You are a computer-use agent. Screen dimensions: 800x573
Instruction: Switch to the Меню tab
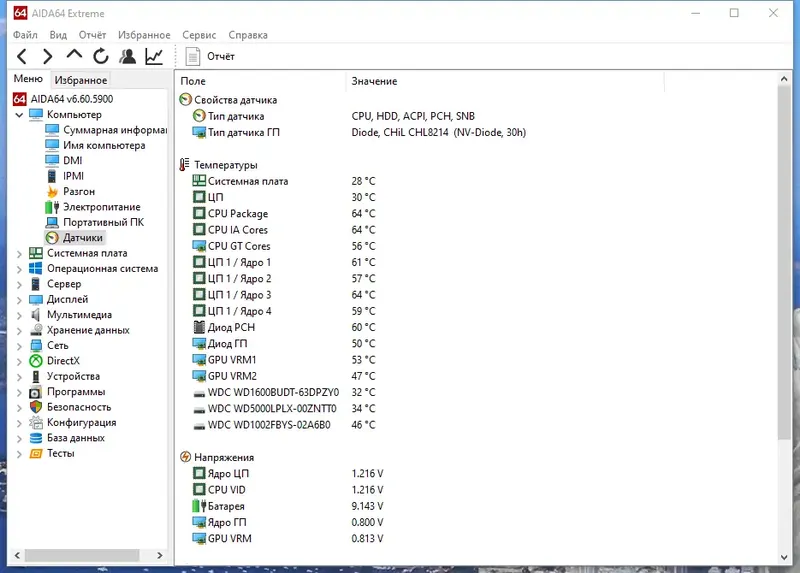(x=28, y=79)
